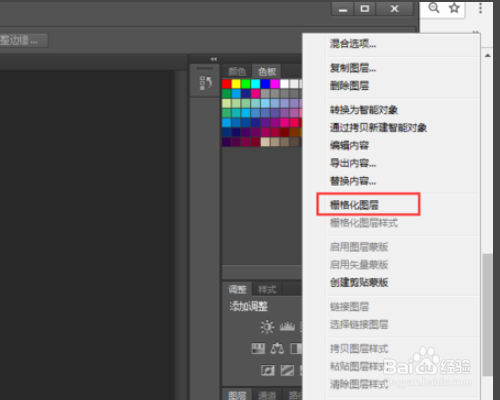
Task: Click 启用图层蒙版 menu entry
Action: click(x=359, y=247)
